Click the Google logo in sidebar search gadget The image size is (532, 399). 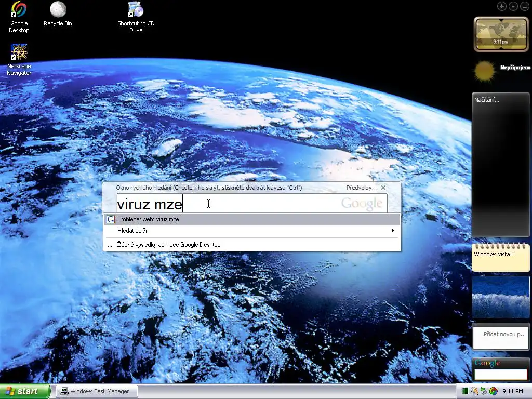coord(487,363)
